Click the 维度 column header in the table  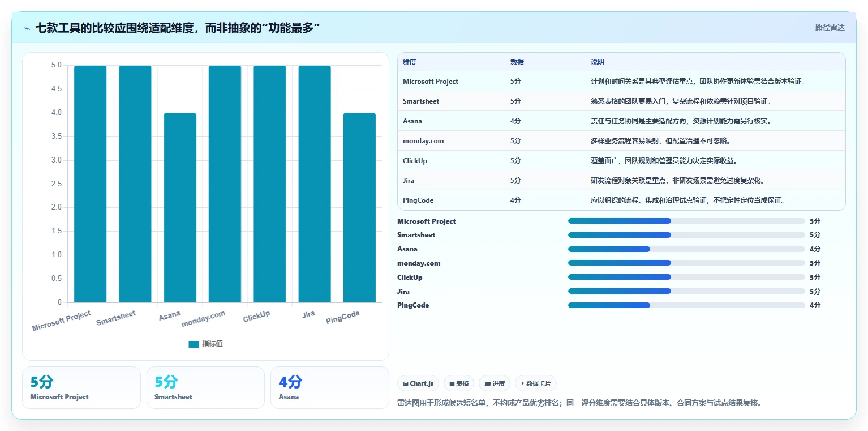(x=410, y=62)
